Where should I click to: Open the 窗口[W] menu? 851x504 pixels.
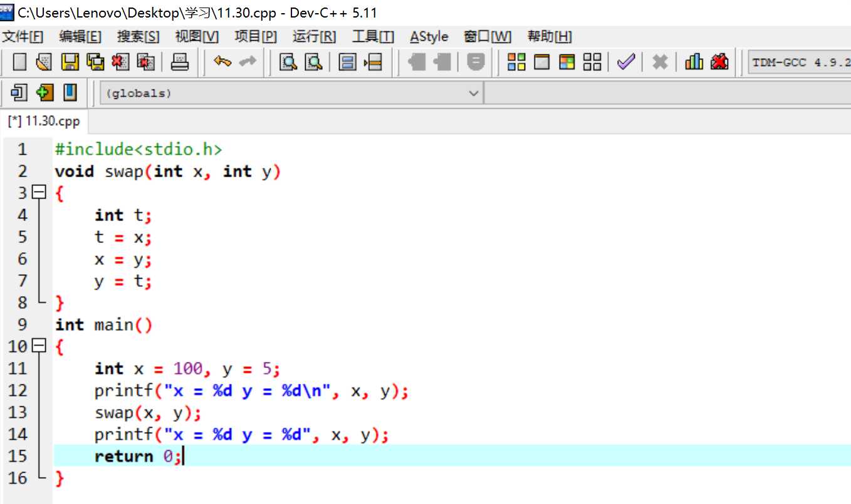(488, 36)
